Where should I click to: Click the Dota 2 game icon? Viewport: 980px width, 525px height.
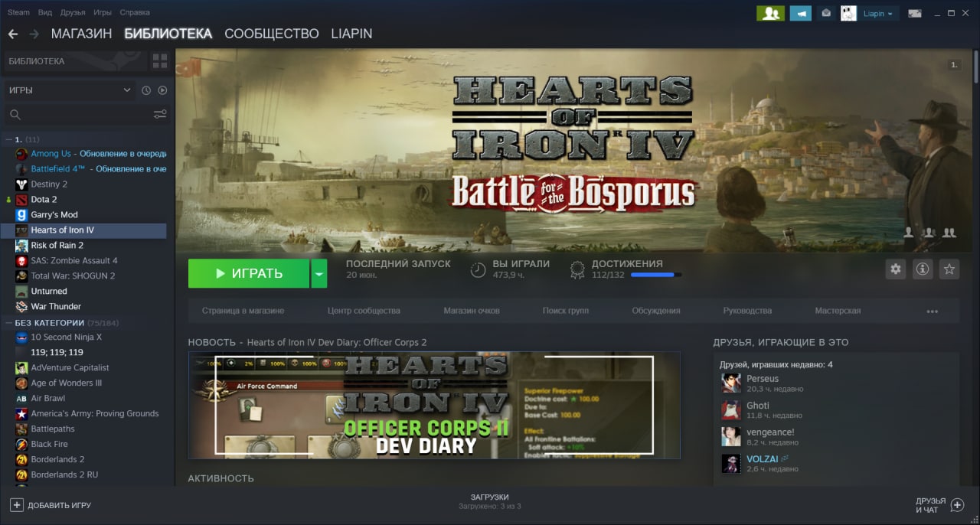(22, 200)
